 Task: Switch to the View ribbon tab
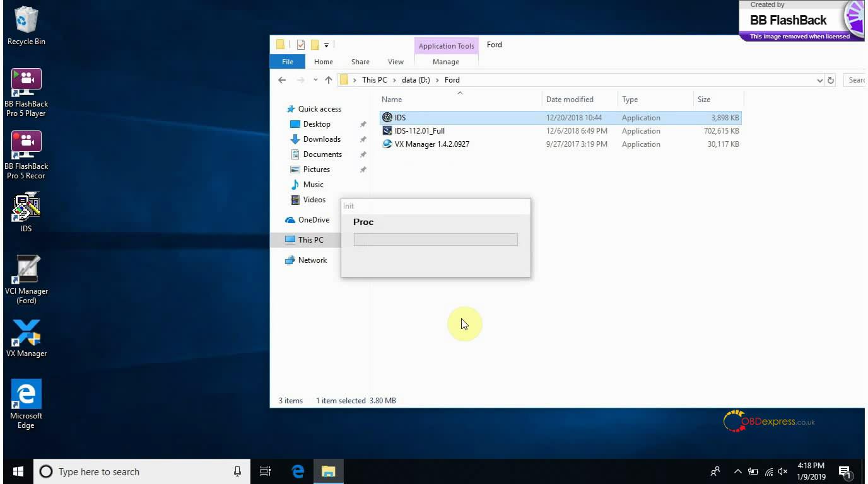point(396,62)
